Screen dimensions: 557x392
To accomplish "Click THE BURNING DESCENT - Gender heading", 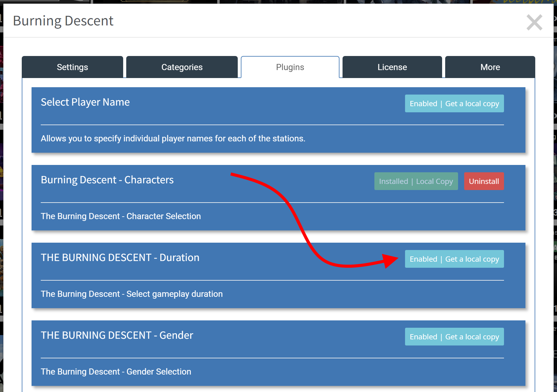I will (x=117, y=335).
